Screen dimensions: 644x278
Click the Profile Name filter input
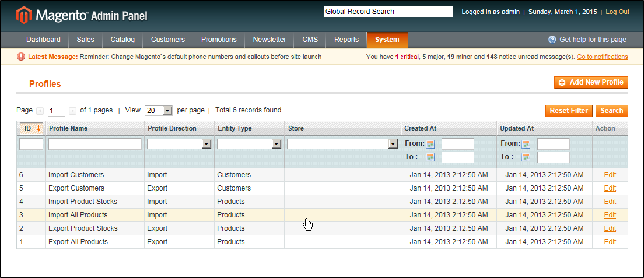(95, 144)
